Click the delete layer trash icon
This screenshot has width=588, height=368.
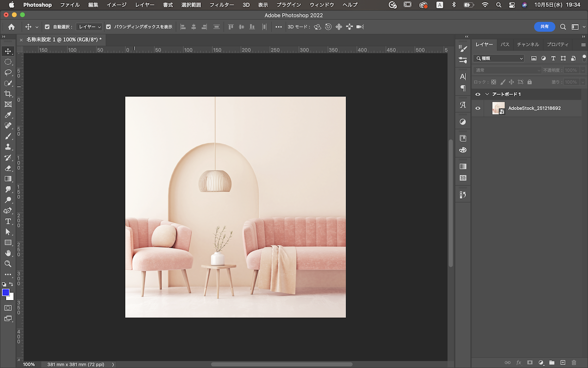tap(574, 363)
